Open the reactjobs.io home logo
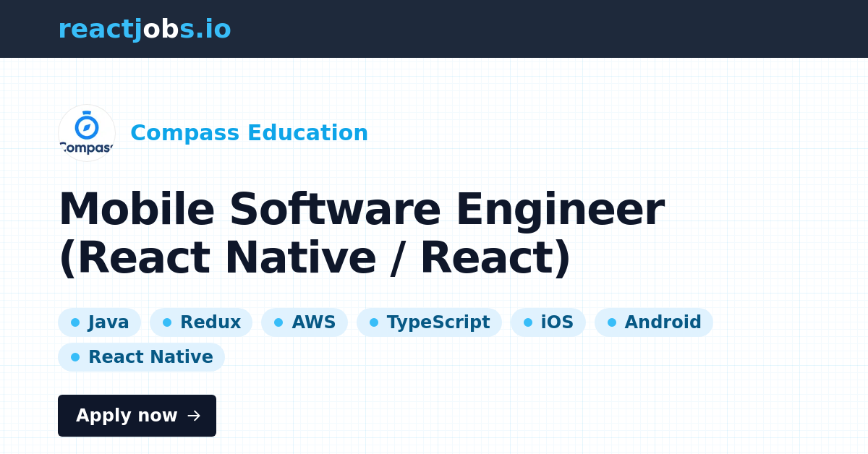868x454 pixels. (145, 29)
